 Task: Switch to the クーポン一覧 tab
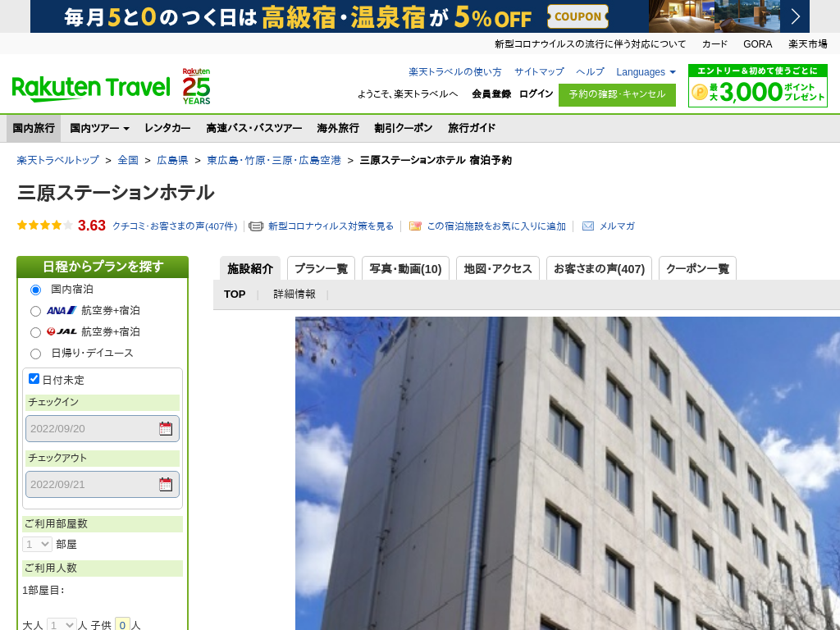pos(697,268)
